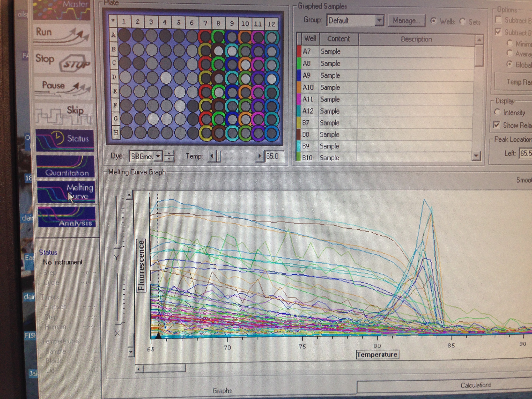
Task: Open the Group Default dropdown
Action: tap(379, 20)
